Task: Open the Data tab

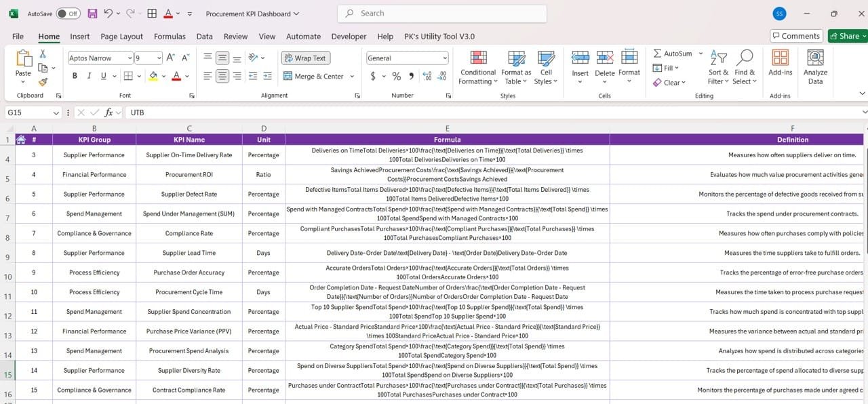Action: point(204,37)
